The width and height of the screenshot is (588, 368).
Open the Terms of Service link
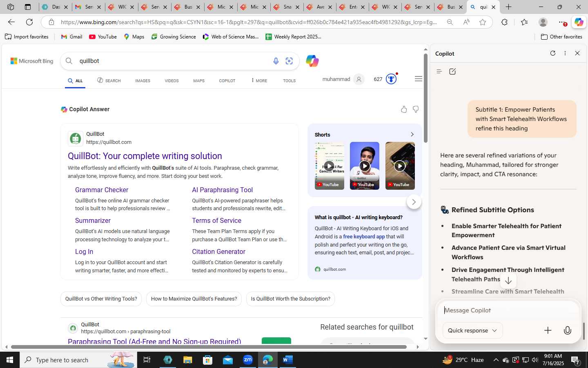(x=216, y=220)
